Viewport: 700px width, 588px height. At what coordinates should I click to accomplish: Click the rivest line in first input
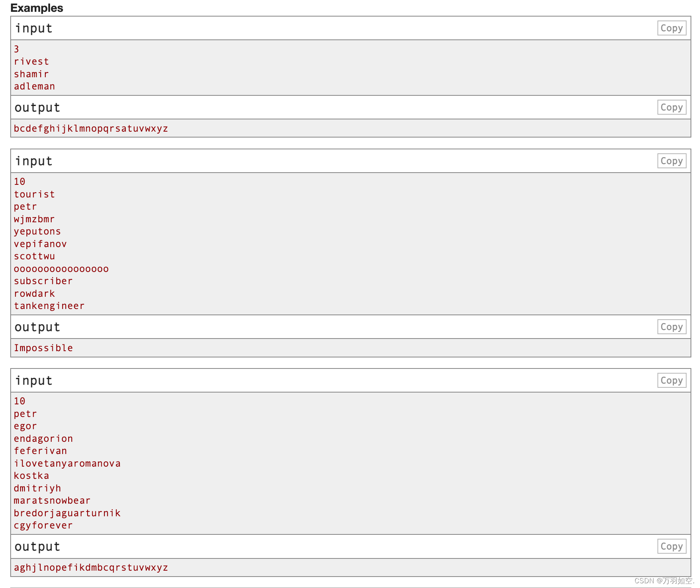click(32, 61)
